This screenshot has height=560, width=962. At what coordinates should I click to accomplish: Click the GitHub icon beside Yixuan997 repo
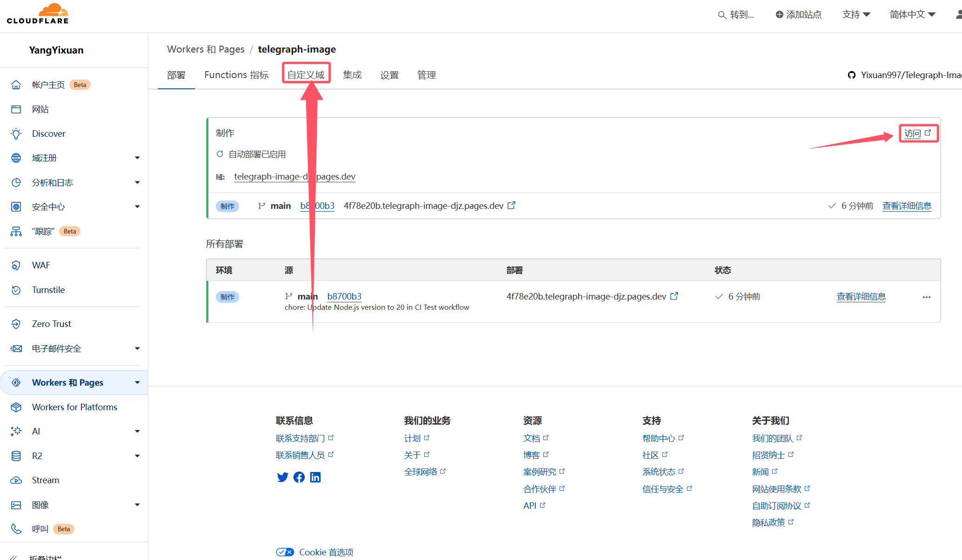[852, 75]
